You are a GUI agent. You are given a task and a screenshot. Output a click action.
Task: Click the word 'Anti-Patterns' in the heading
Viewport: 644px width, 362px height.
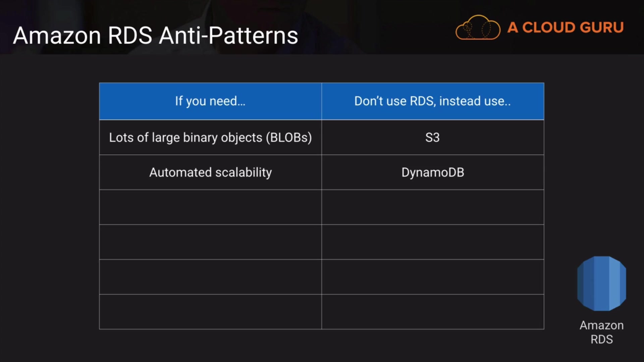228,36
